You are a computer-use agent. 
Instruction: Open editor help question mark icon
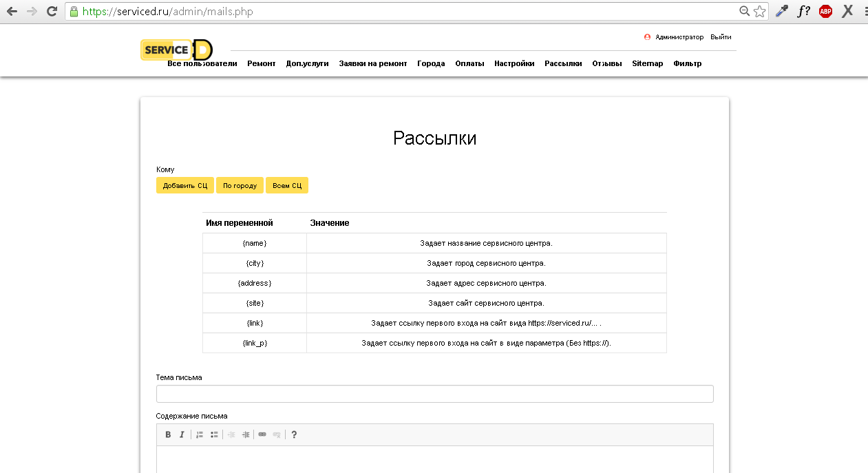tap(294, 434)
